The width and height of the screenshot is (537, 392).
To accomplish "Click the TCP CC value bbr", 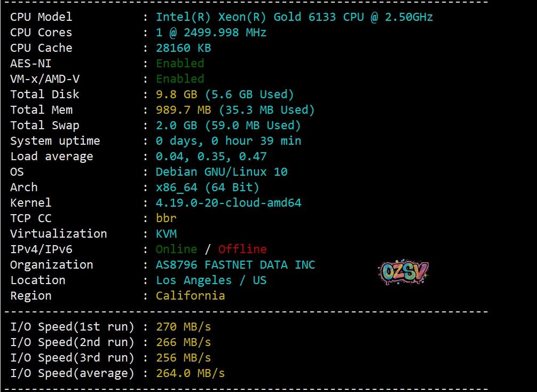I will pyautogui.click(x=166, y=218).
